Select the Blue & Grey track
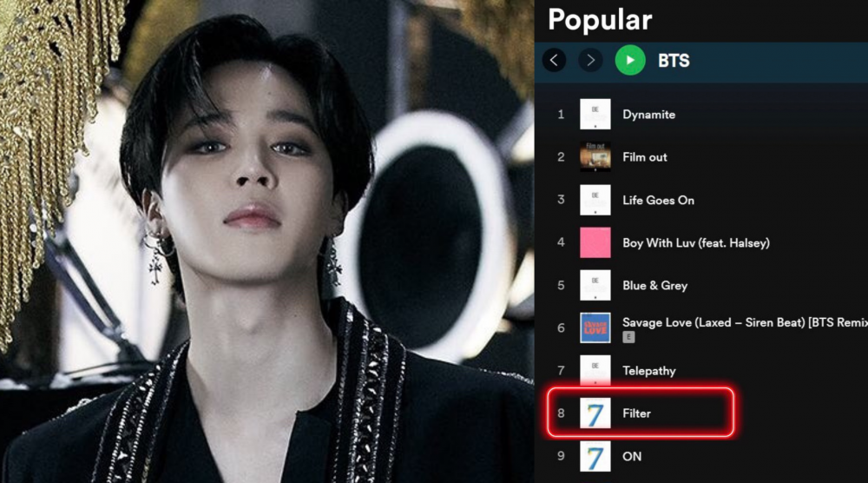Screen dimensions: 868x483 pyautogui.click(x=654, y=285)
